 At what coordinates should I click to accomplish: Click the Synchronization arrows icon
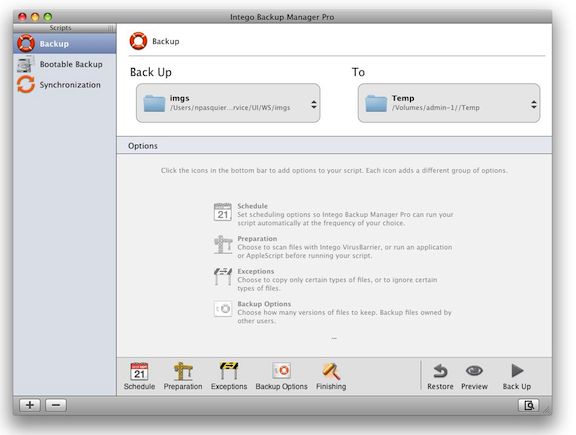(26, 85)
